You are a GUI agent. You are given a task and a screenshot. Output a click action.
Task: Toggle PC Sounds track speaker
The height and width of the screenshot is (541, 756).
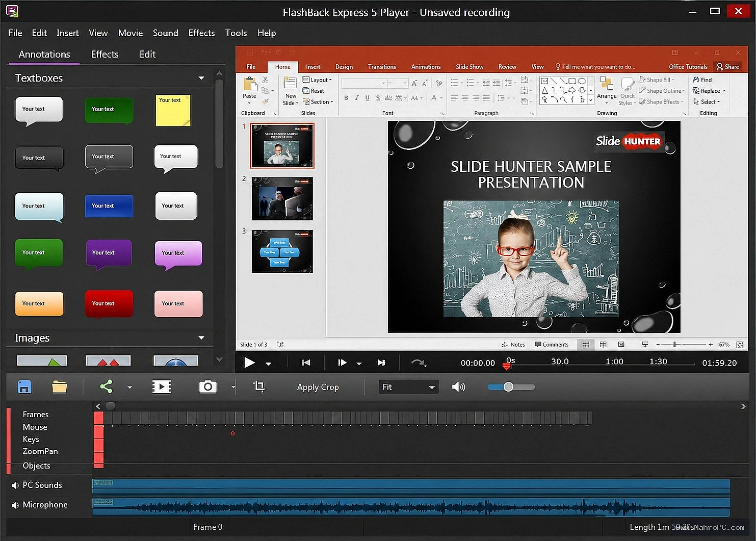15,485
